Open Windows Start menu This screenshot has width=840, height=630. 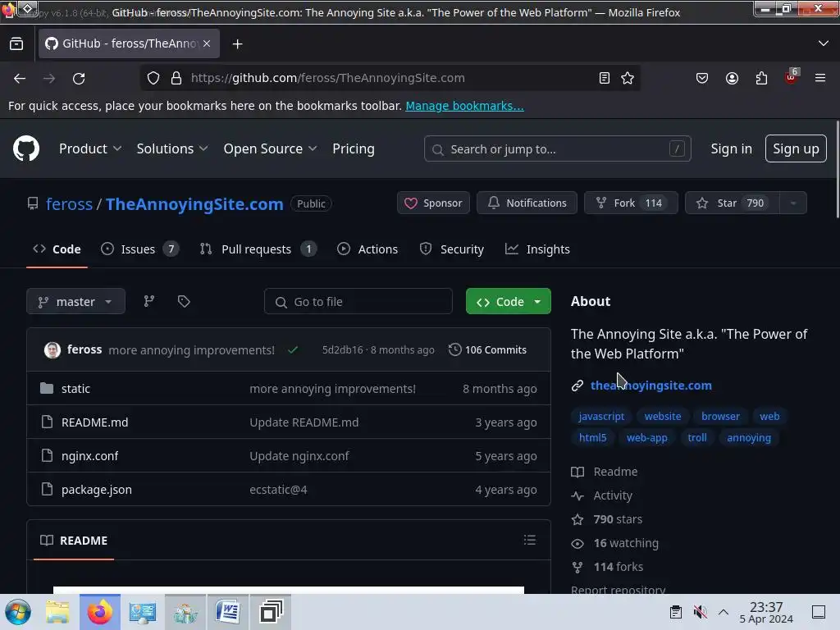(x=18, y=612)
